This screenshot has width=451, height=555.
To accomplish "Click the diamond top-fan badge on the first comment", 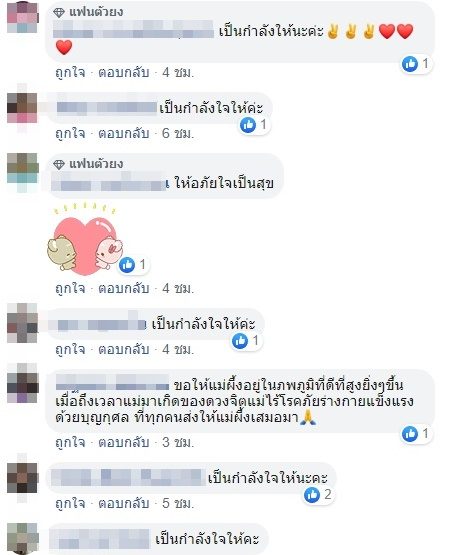I will pyautogui.click(x=59, y=13).
